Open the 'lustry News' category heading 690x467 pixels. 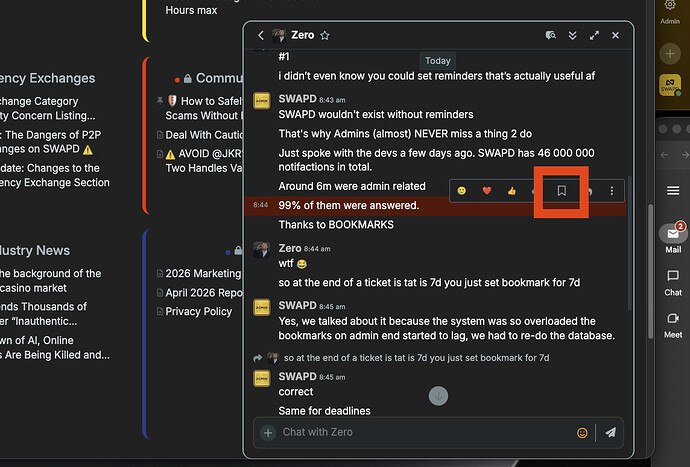point(35,250)
